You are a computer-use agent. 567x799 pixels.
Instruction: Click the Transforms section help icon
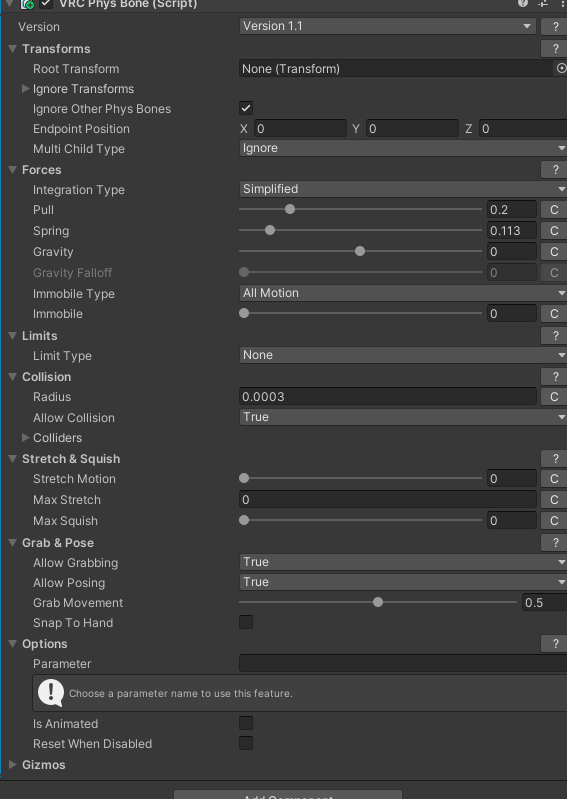554,49
